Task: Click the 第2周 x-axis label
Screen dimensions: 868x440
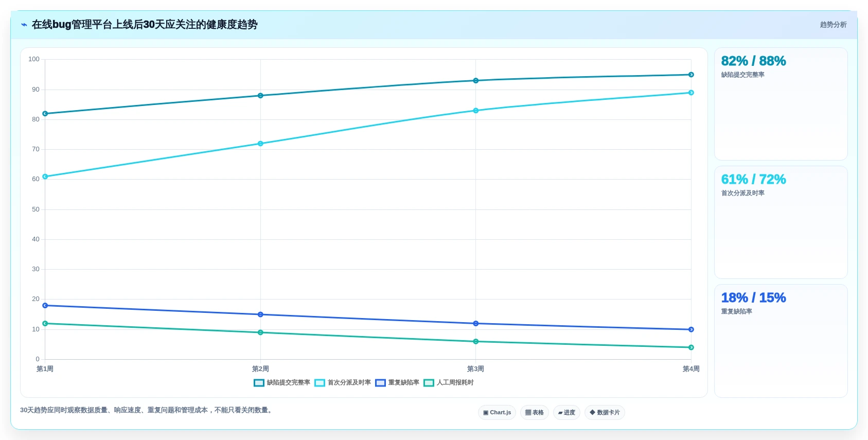Action: [260, 369]
